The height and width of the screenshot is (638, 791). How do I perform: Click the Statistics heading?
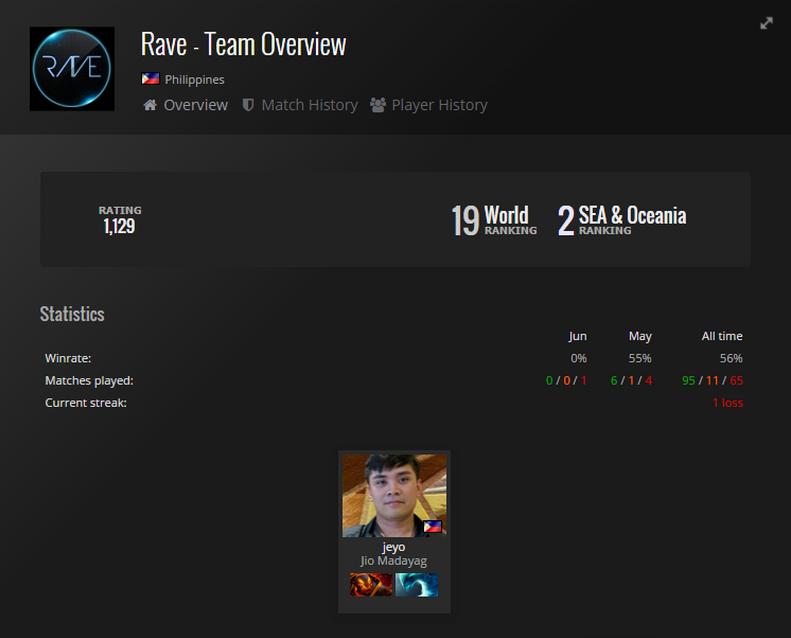[72, 314]
